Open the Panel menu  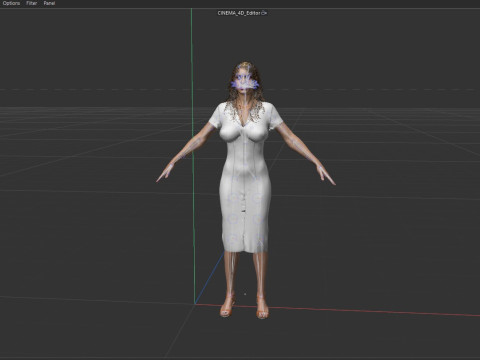point(49,3)
